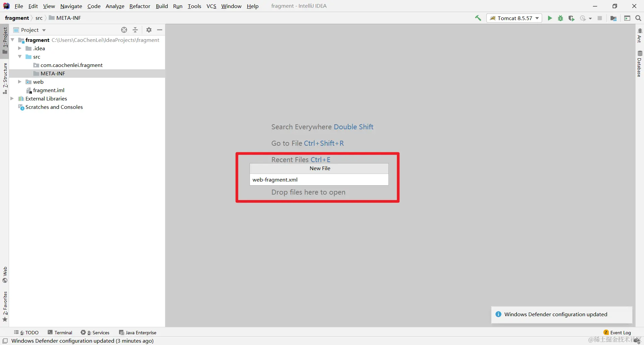Open the 8: Services tool window
Screen dimensions: 644x345
tap(95, 333)
